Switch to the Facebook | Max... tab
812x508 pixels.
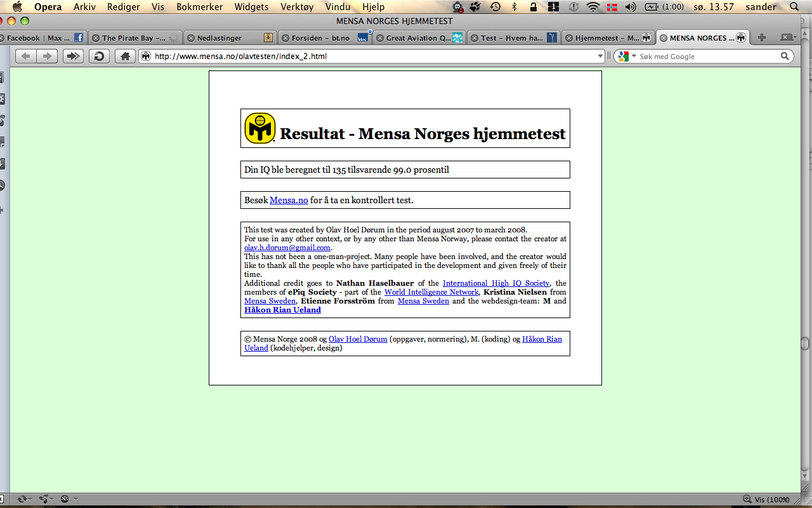click(42, 38)
